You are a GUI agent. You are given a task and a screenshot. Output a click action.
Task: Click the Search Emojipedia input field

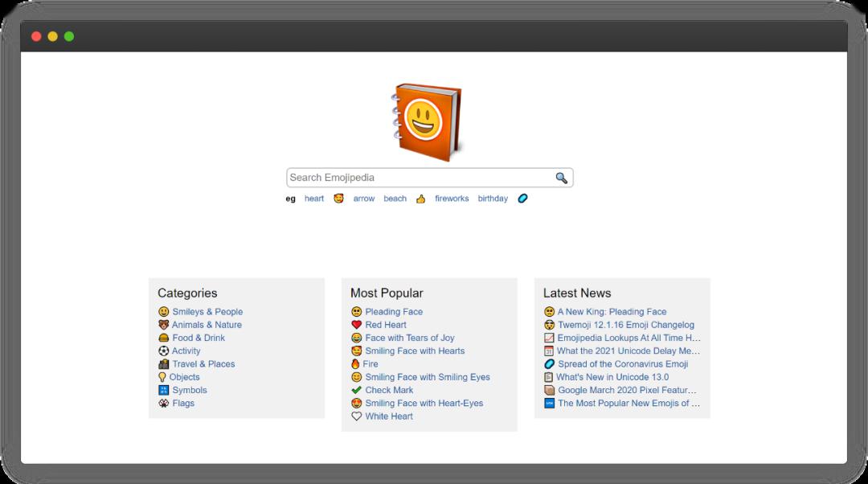tap(429, 178)
